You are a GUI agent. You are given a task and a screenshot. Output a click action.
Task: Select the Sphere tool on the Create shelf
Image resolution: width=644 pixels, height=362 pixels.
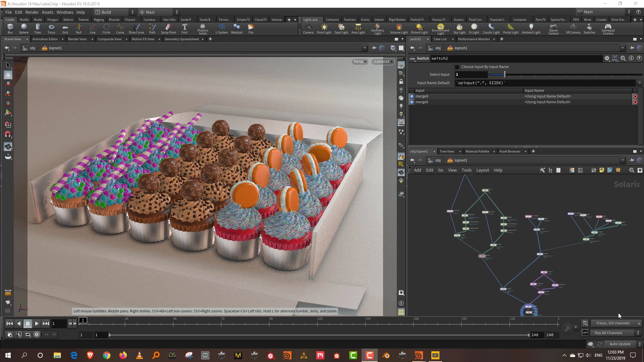pos(23,28)
